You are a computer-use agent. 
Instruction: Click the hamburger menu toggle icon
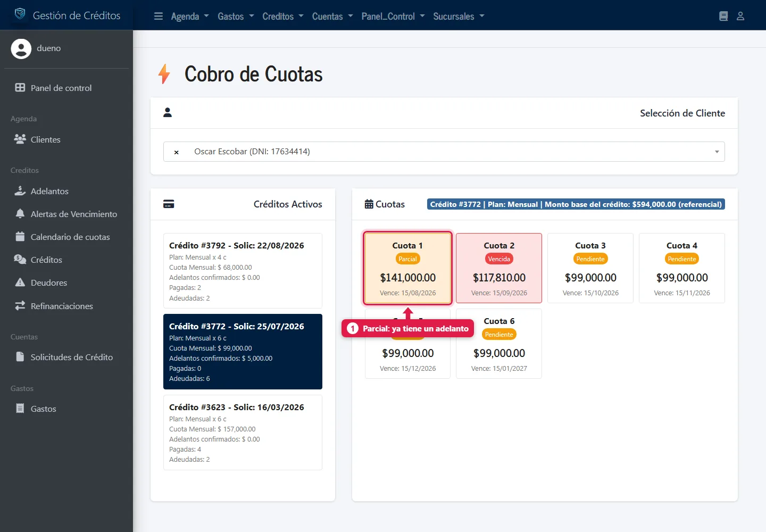coord(159,16)
